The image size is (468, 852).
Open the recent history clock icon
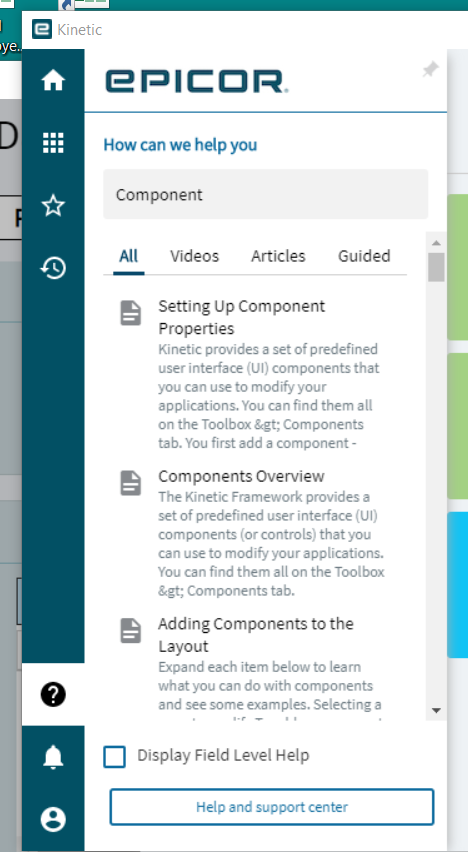point(53,268)
